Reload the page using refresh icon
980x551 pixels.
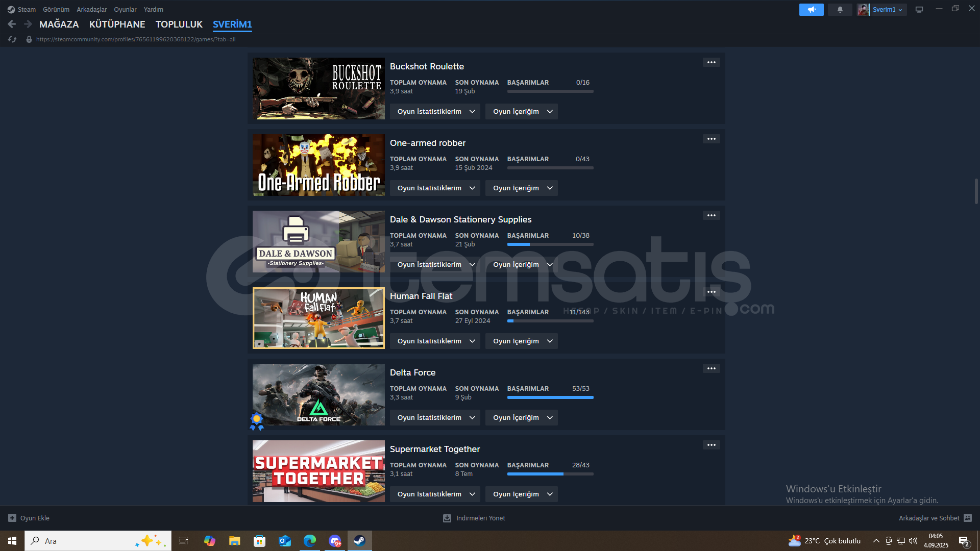point(12,39)
